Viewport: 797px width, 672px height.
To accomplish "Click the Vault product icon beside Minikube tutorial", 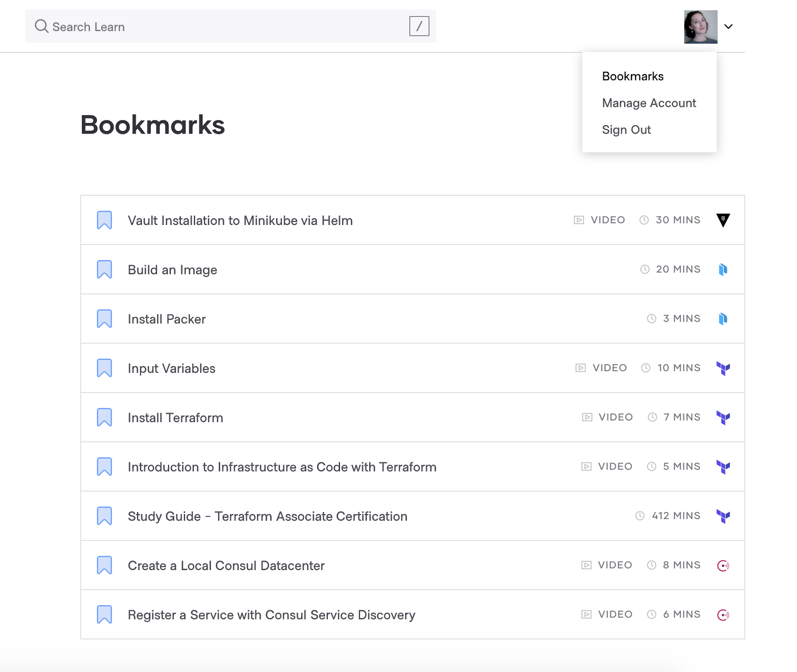I will [x=723, y=220].
